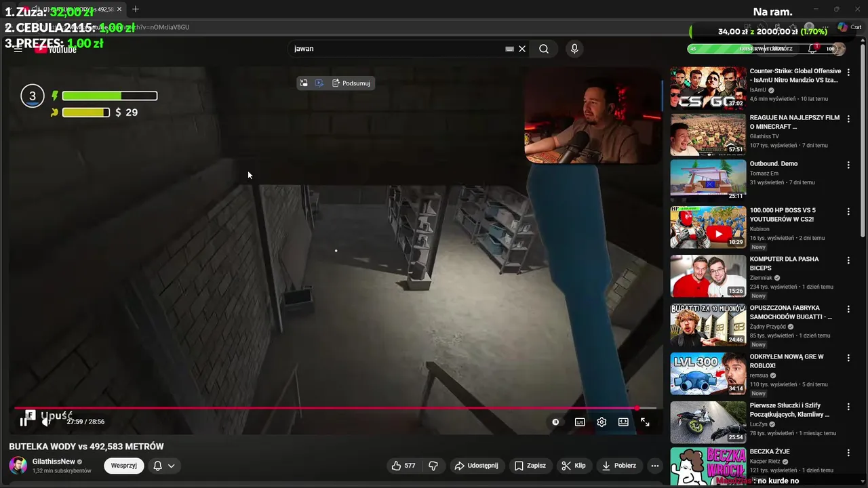This screenshot has width=868, height=488.
Task: Open options menu for 100.000 HP BOSS video
Action: click(x=848, y=211)
